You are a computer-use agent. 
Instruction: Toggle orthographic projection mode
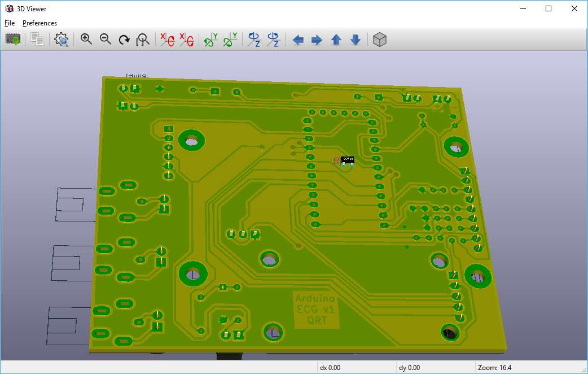click(379, 40)
